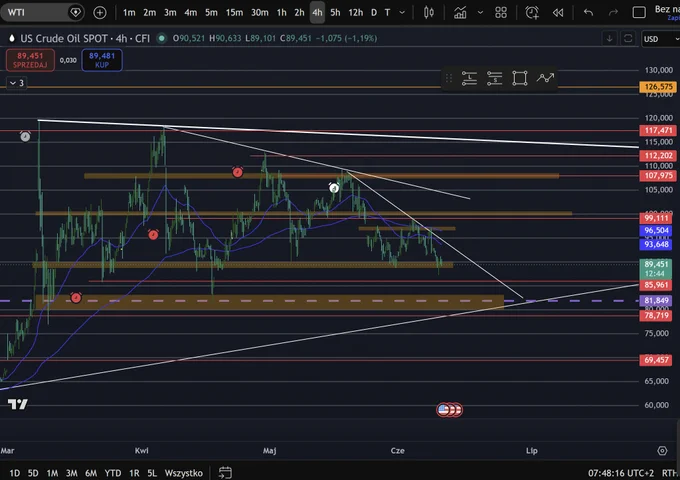Click the green market status dot
Image resolution: width=680 pixels, height=480 pixels.
tap(162, 39)
